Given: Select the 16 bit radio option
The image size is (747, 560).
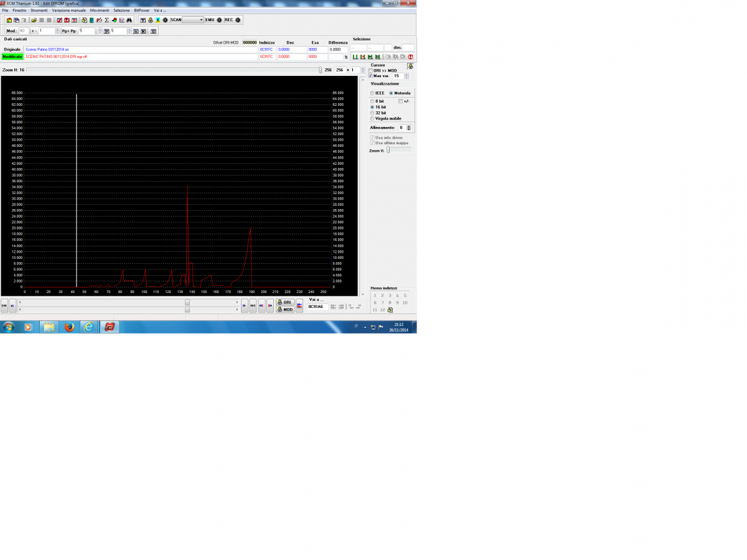Looking at the screenshot, I should [x=372, y=107].
